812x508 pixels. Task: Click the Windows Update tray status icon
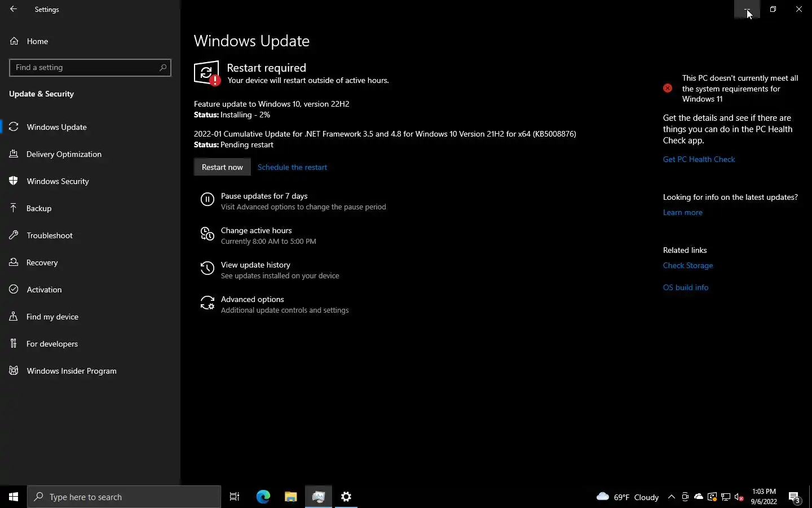(x=712, y=497)
